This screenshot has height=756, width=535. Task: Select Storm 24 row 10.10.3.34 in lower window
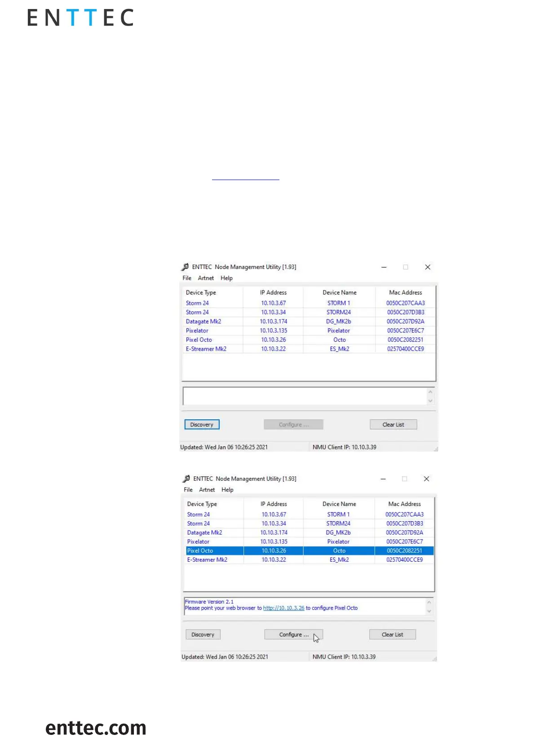click(x=309, y=523)
